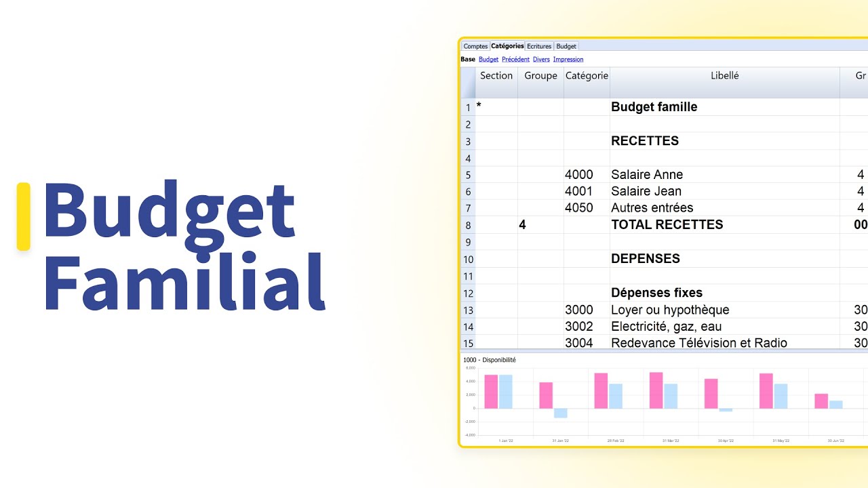Click the Section column header

tap(496, 82)
